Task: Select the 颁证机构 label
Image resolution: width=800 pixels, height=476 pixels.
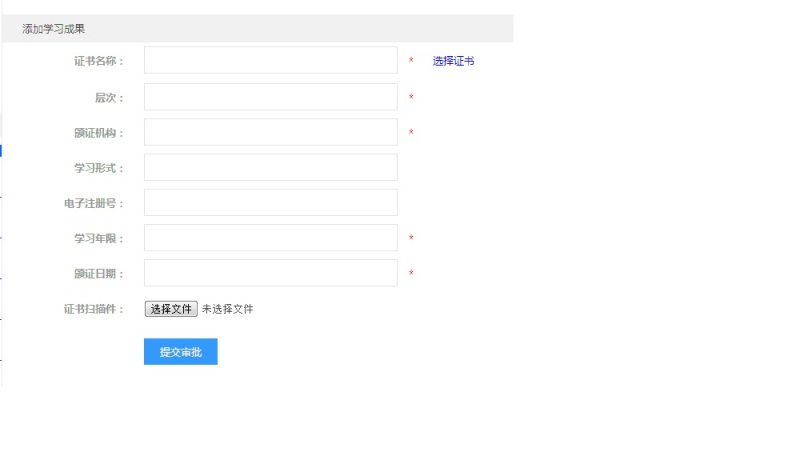Action: pos(98,133)
